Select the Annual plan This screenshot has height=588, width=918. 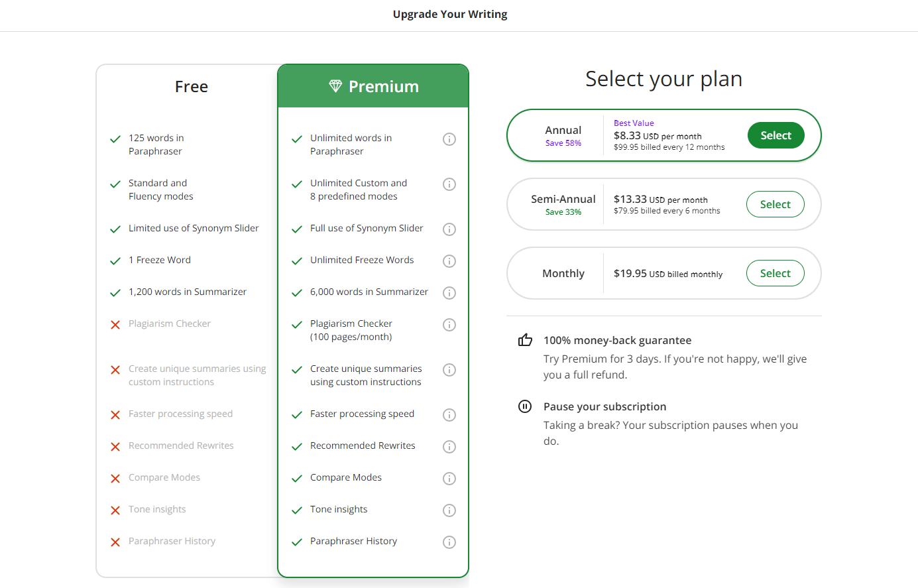775,135
